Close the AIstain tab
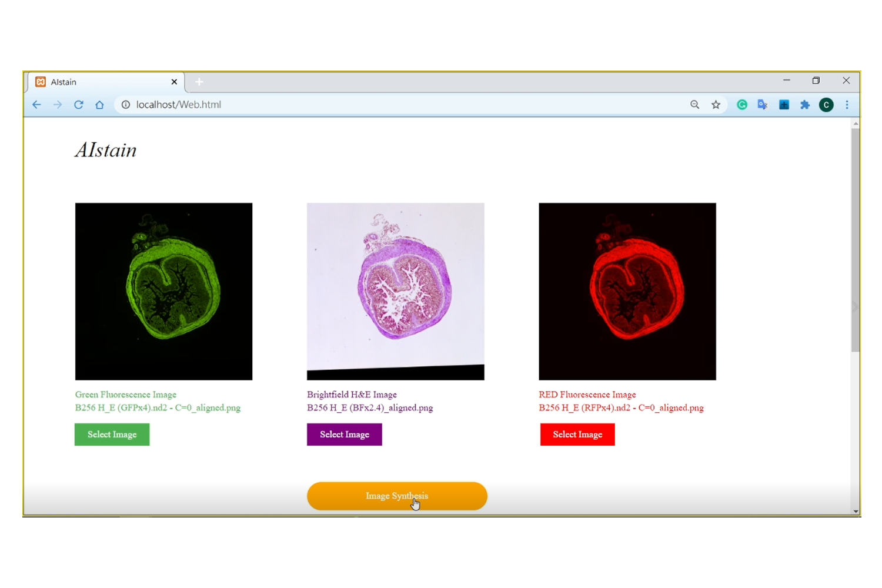The width and height of the screenshot is (882, 588). point(174,82)
